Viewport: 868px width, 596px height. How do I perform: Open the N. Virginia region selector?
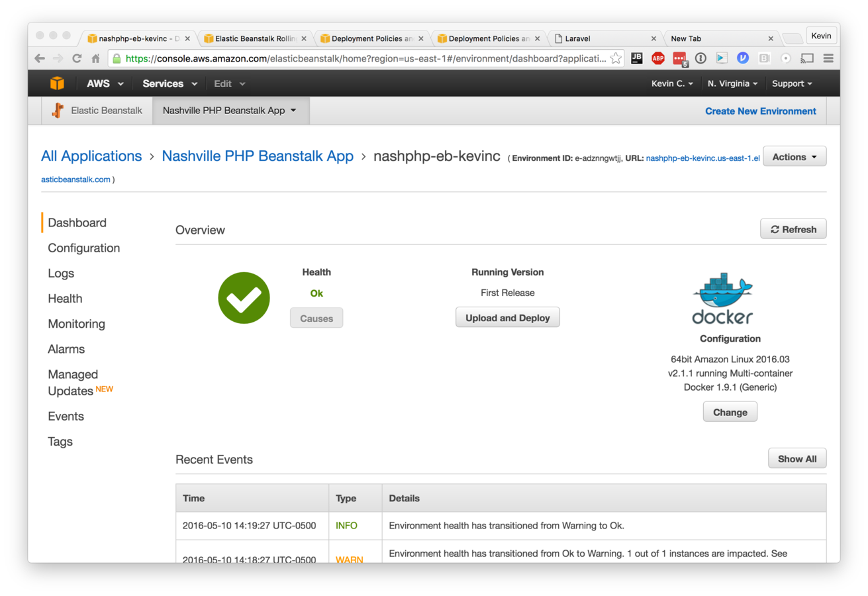coord(732,83)
